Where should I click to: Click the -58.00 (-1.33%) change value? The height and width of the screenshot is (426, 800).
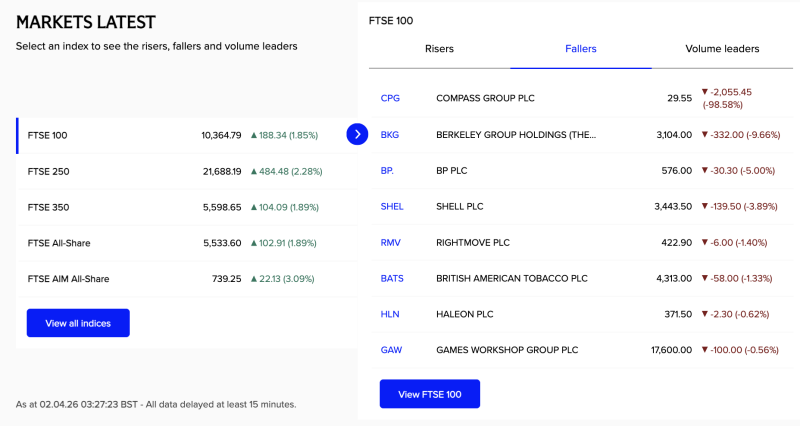point(737,278)
